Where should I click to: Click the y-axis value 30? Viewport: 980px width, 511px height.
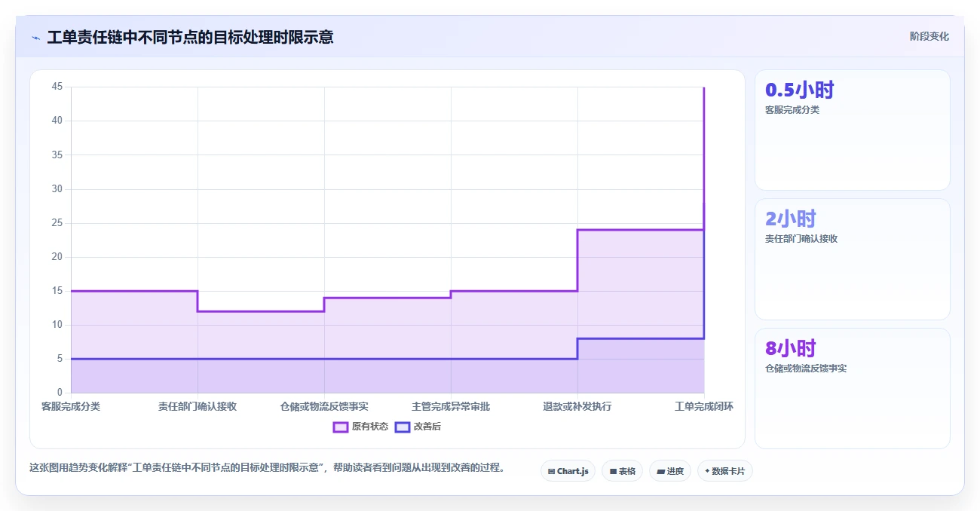point(57,189)
